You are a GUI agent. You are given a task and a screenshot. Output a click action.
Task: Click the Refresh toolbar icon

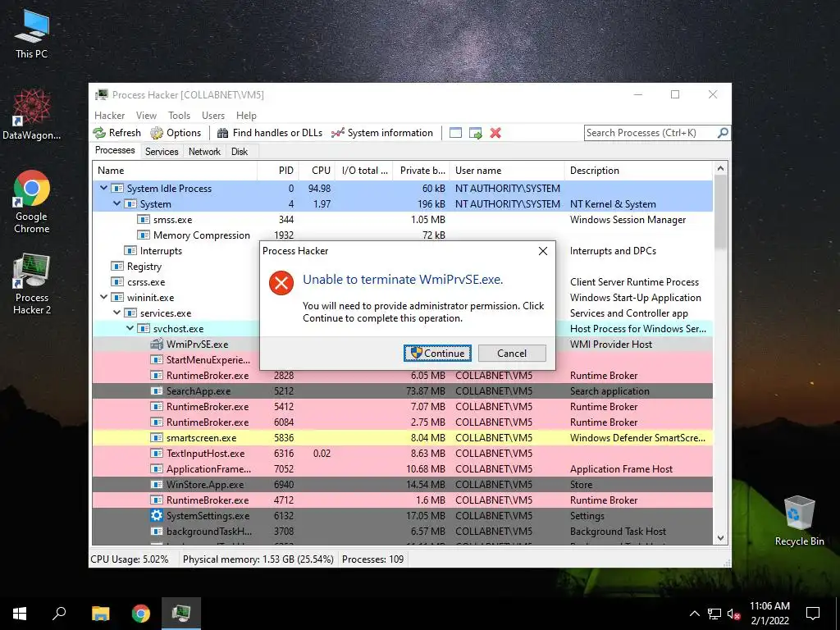tap(99, 133)
